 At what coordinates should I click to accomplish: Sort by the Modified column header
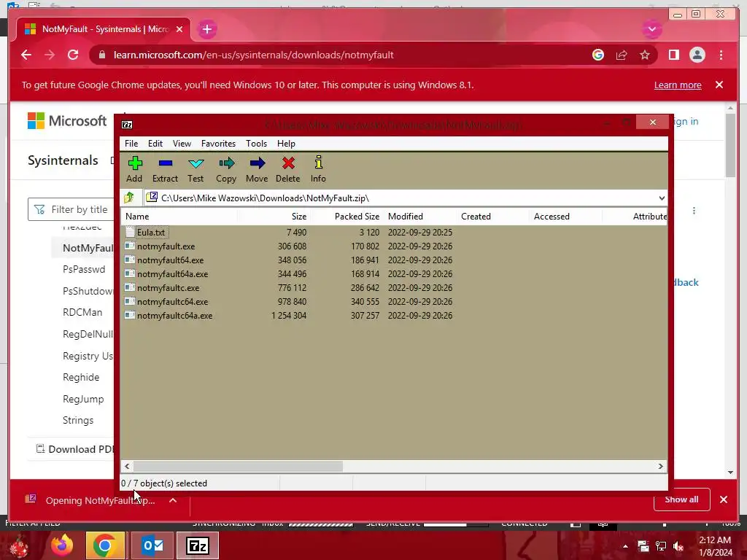coord(420,216)
